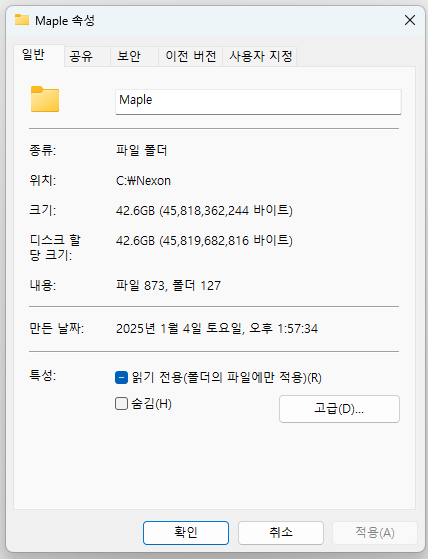Click the 45,818,362,244 바이트 size value

[x=226, y=210]
